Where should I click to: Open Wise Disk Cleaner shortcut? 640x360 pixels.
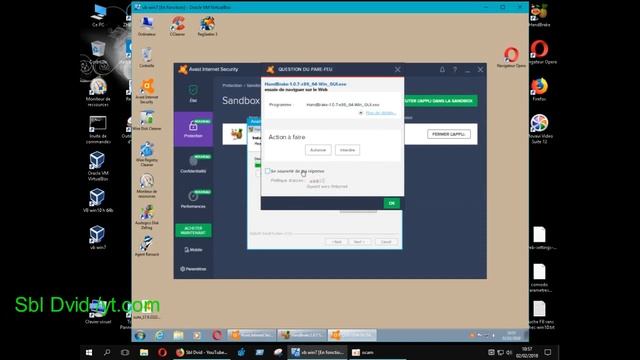[x=147, y=121]
